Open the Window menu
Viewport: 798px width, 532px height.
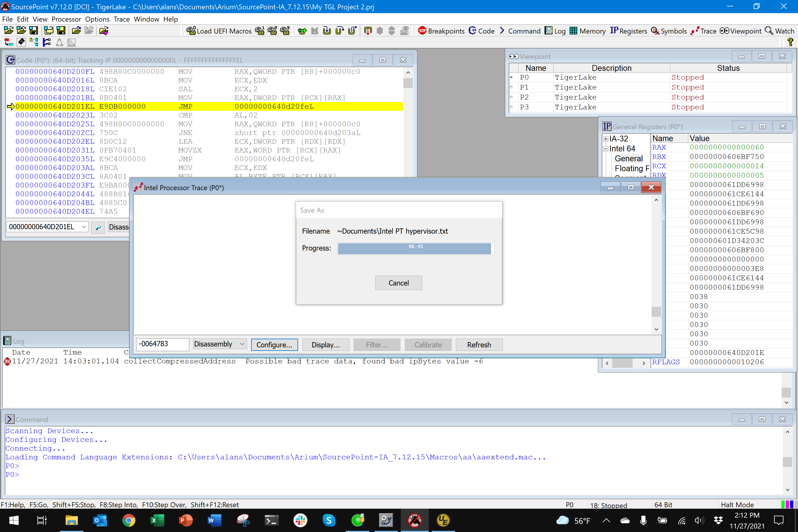click(x=146, y=19)
